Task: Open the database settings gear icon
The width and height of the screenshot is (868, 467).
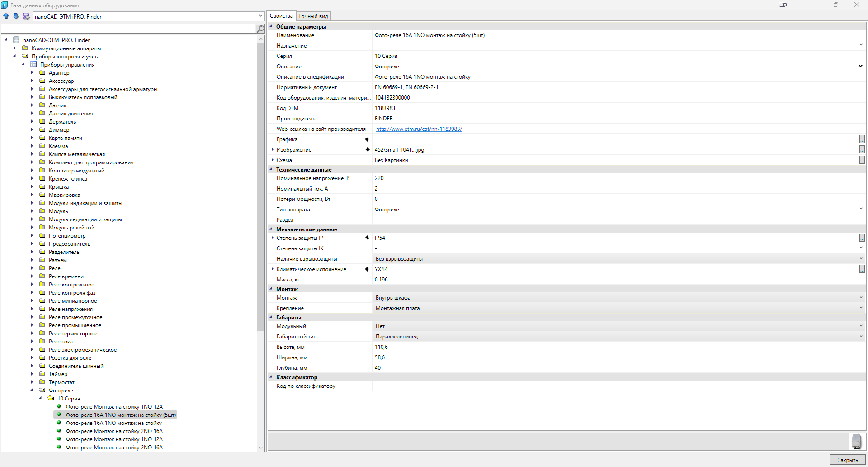Action: point(26,16)
